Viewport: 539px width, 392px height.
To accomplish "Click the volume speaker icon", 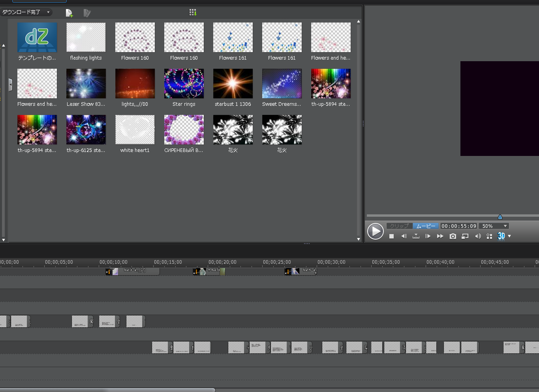I will [x=478, y=236].
